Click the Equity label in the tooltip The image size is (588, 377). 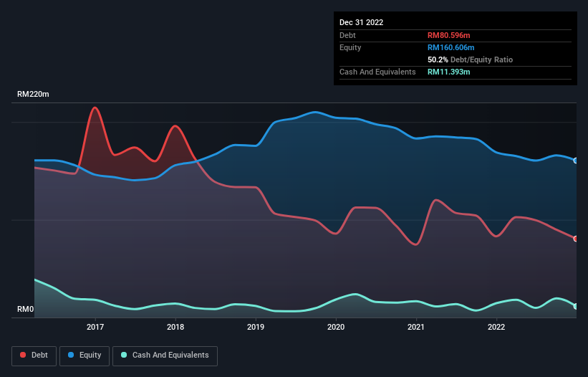(350, 47)
